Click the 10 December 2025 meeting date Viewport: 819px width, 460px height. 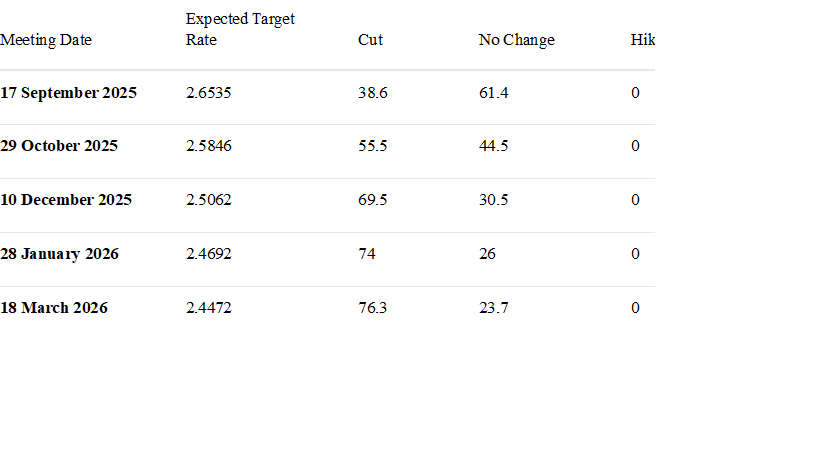click(x=66, y=200)
